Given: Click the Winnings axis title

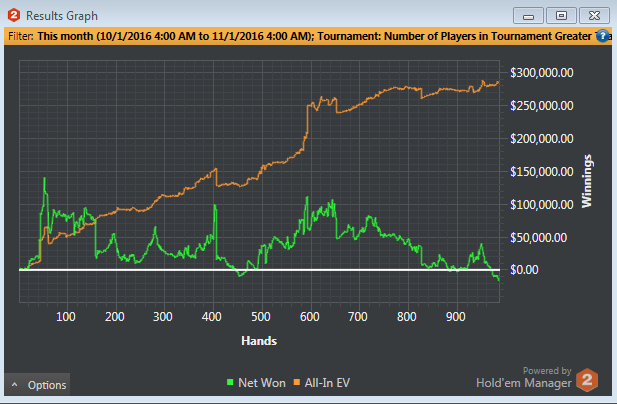Looking at the screenshot, I should click(x=587, y=181).
